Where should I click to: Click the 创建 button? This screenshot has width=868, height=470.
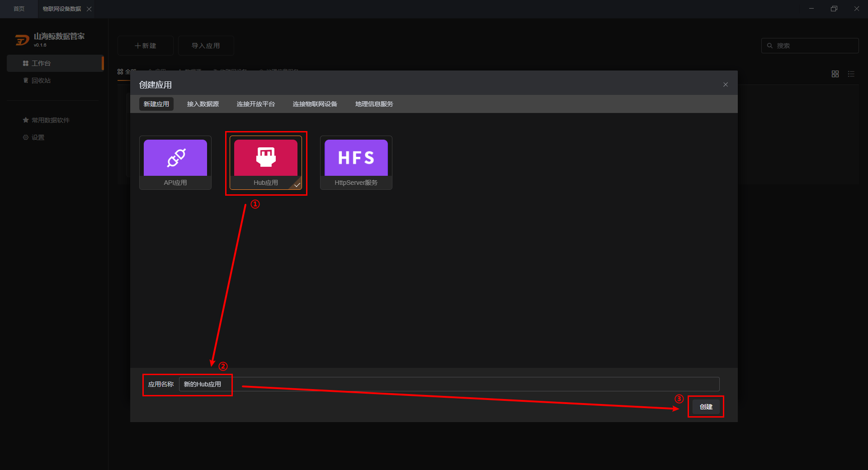[706, 407]
